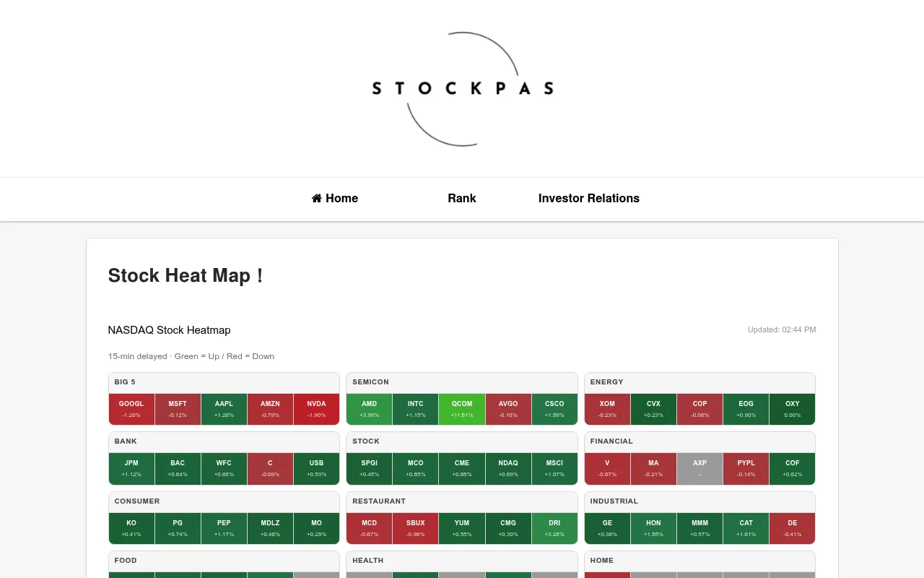This screenshot has width=924, height=578.
Task: Select the bright green QCOM tile
Action: point(462,409)
